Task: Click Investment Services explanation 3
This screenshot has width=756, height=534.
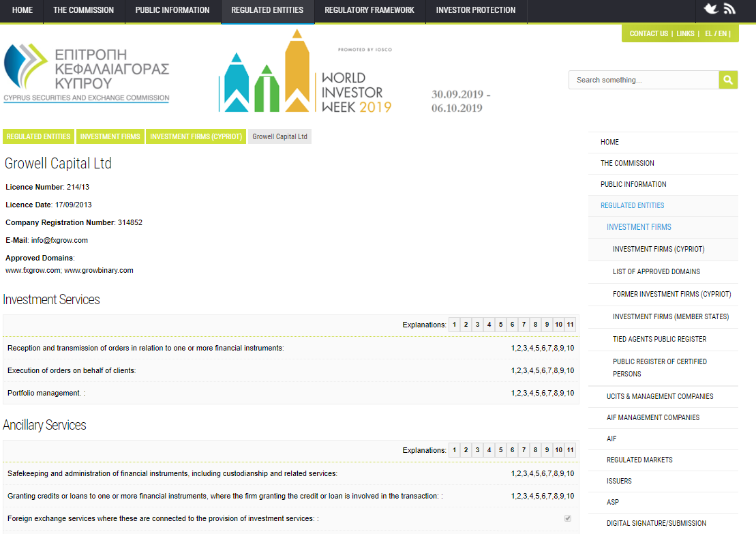Action: (x=477, y=324)
